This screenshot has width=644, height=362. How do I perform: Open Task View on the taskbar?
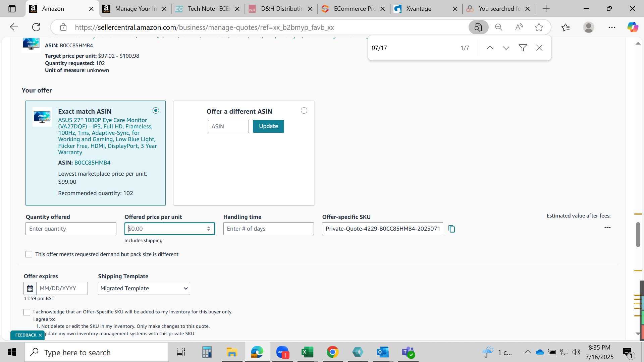pos(181,352)
